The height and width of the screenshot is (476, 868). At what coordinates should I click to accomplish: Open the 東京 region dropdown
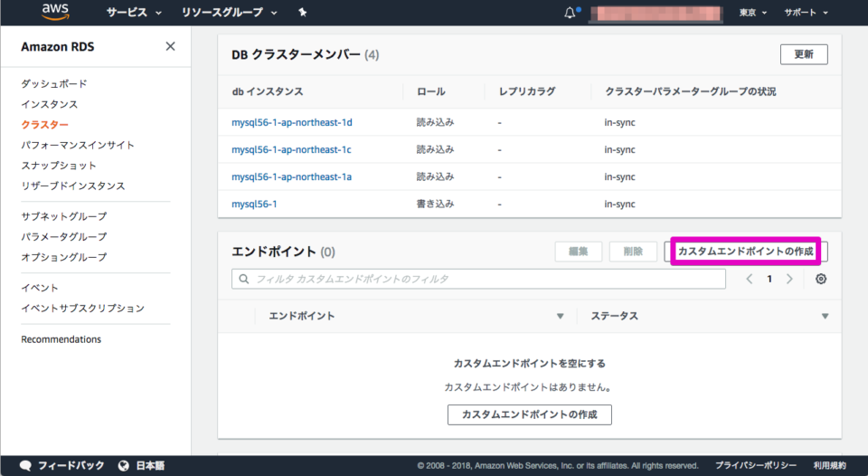pos(753,12)
